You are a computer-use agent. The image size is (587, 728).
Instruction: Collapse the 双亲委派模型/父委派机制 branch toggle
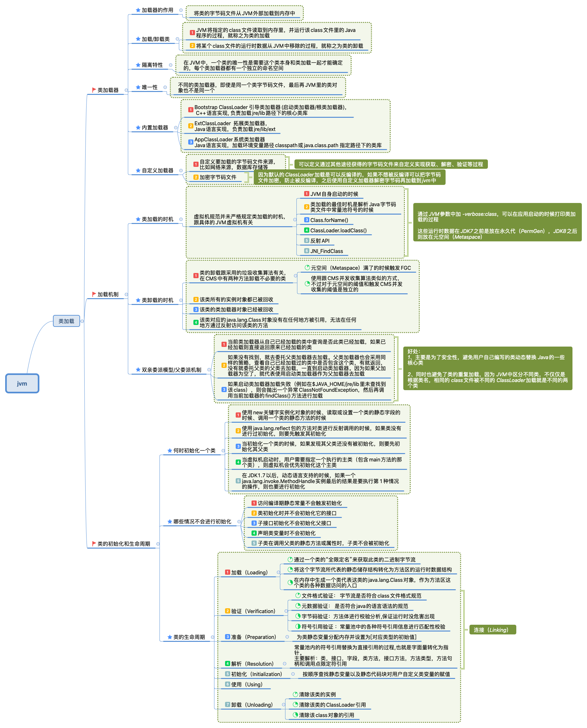coord(209,370)
